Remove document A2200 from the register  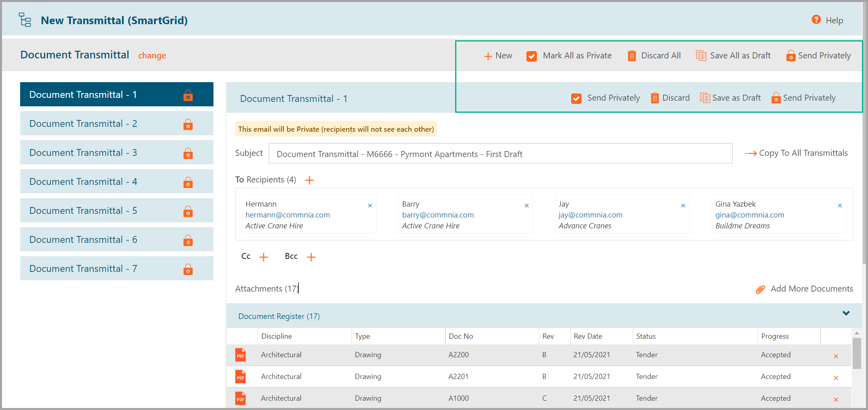coord(836,356)
